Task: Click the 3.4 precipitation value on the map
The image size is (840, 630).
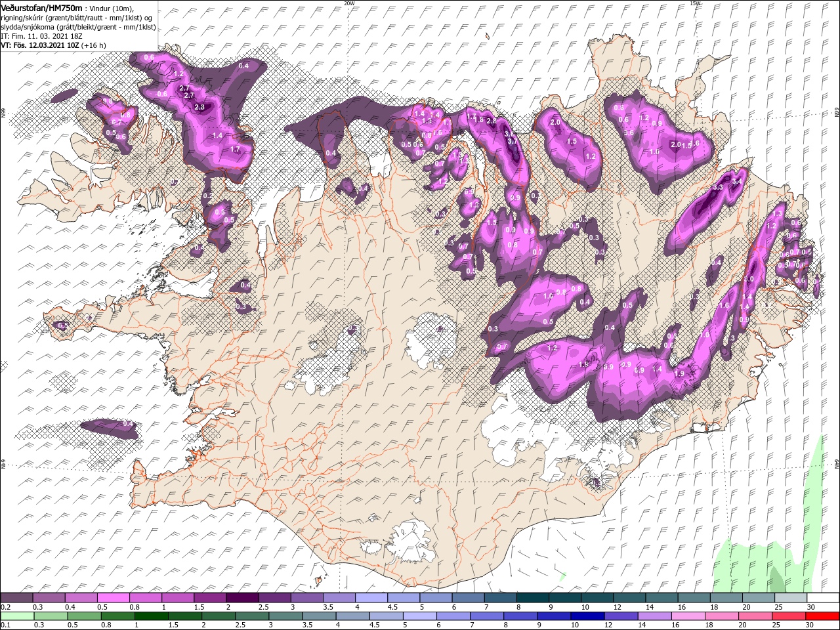Action: pos(736,181)
